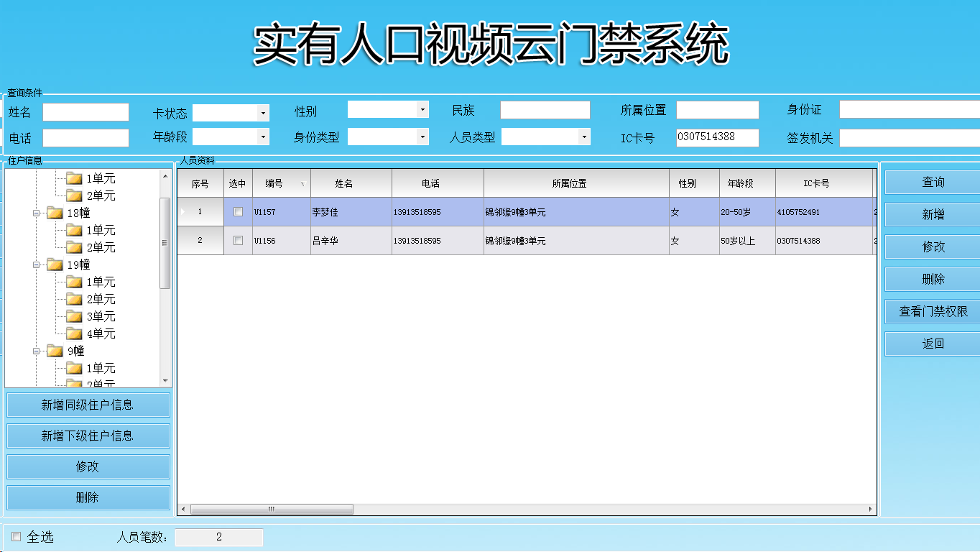The height and width of the screenshot is (552, 980).
Task: Click the folder icon beside 19幢
Action: (55, 264)
